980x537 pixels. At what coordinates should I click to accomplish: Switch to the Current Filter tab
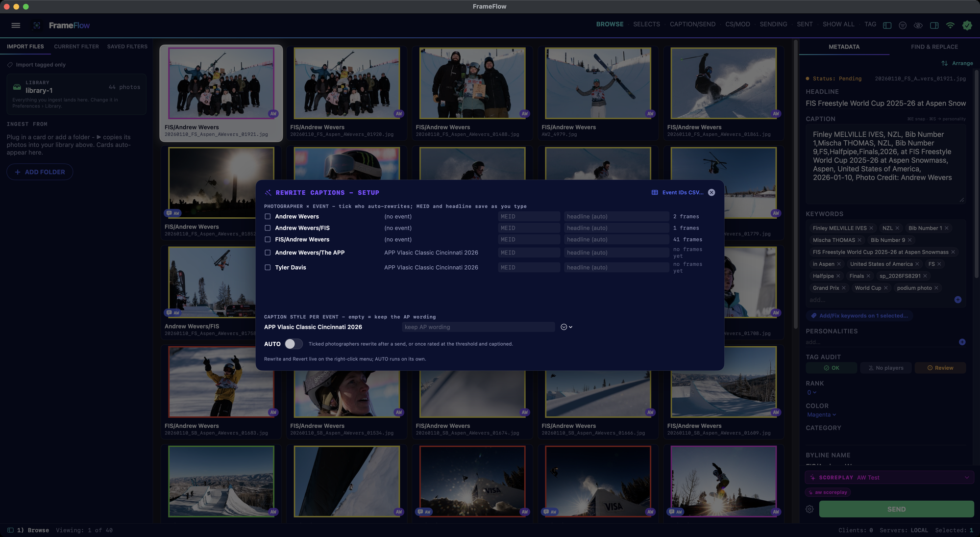[76, 47]
